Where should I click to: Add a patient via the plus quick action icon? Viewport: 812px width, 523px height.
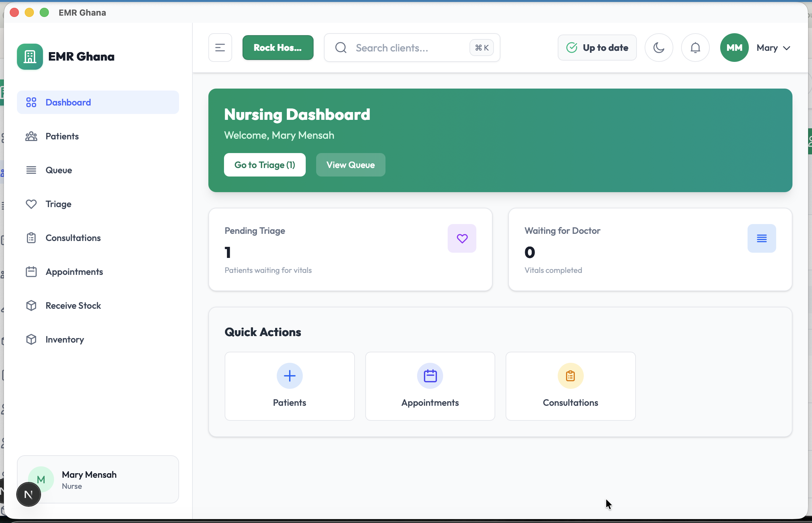(289, 375)
